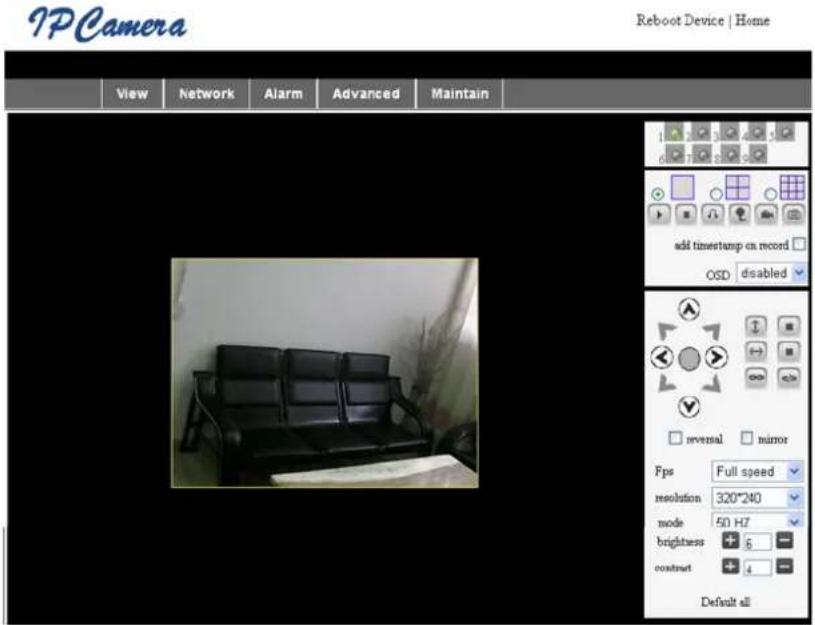Open the mode 50 HZ dropdown

click(x=757, y=520)
